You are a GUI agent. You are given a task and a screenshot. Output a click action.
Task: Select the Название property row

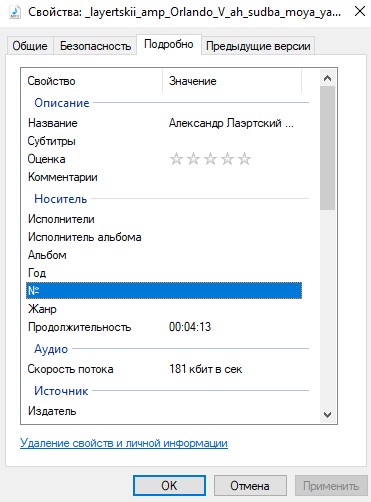[164, 123]
